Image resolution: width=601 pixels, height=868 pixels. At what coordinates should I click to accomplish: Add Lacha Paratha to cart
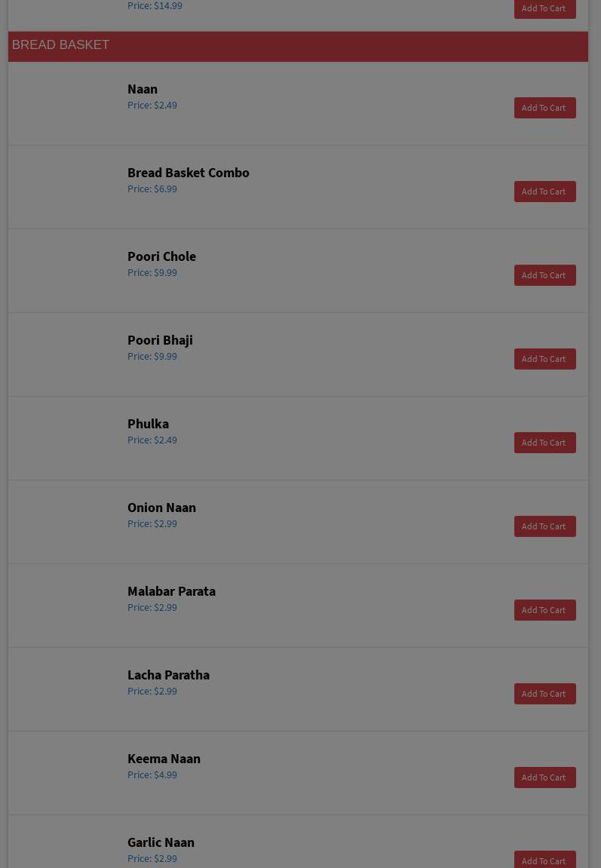[544, 694]
